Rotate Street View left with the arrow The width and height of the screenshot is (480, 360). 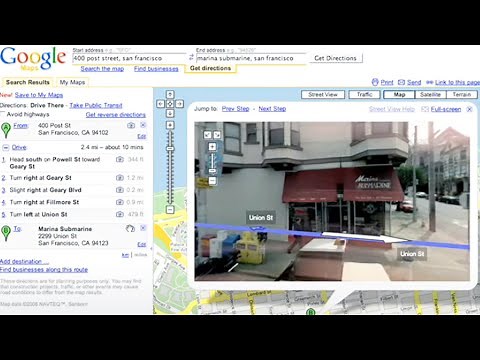pyautogui.click(x=208, y=135)
